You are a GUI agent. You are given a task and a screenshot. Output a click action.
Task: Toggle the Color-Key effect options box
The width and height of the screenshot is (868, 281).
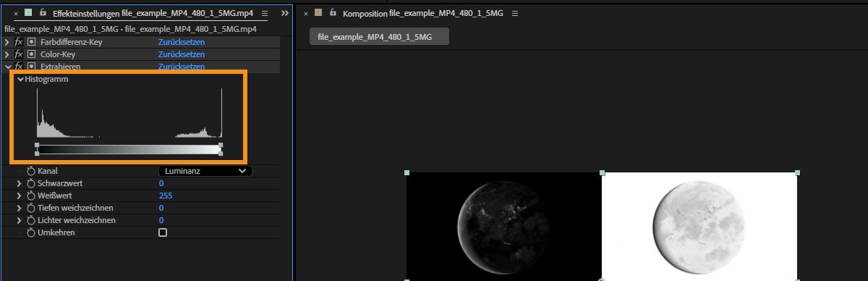click(31, 54)
